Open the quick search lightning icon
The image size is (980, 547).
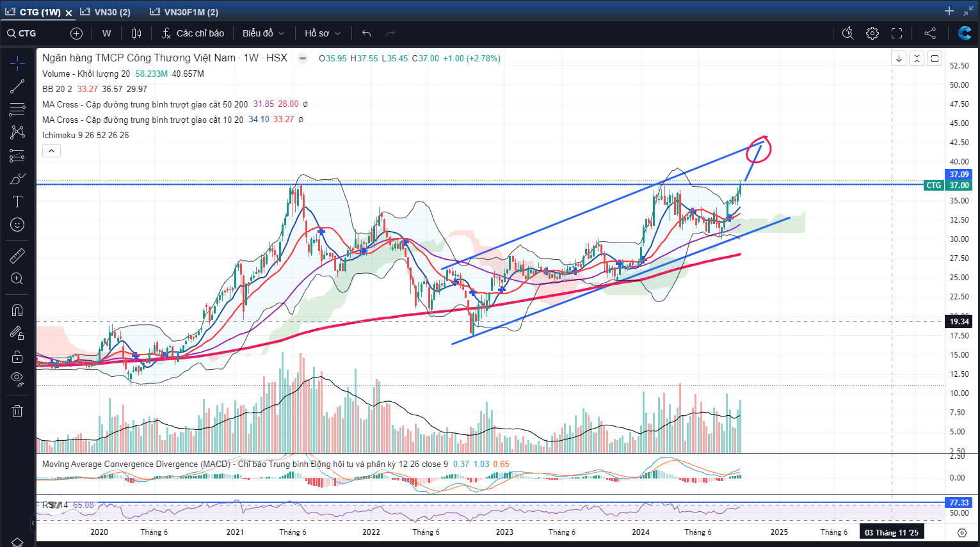coord(847,33)
